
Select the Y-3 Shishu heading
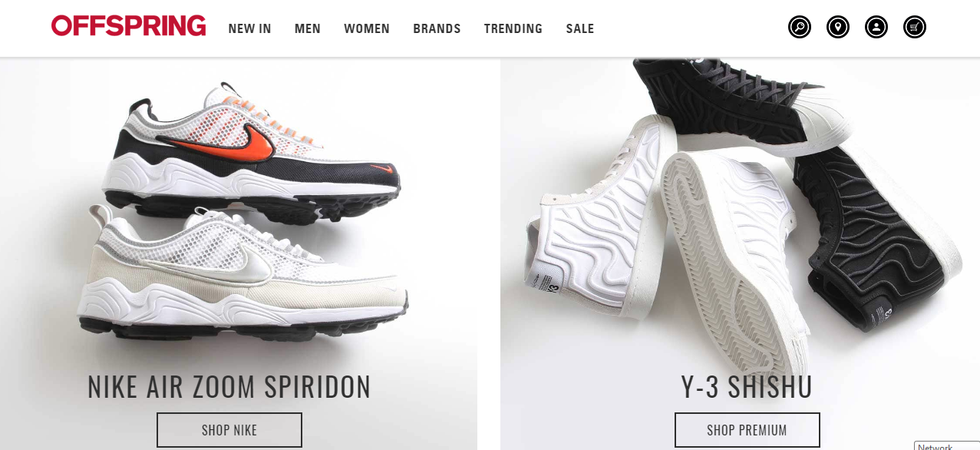point(747,387)
